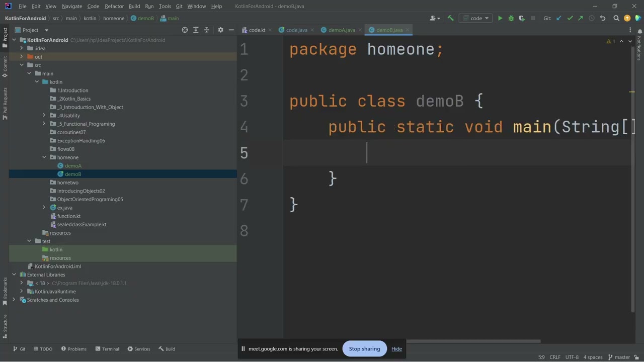The width and height of the screenshot is (644, 362).
Task: Expand the _5_Functional_Programing folder
Action: (44, 124)
